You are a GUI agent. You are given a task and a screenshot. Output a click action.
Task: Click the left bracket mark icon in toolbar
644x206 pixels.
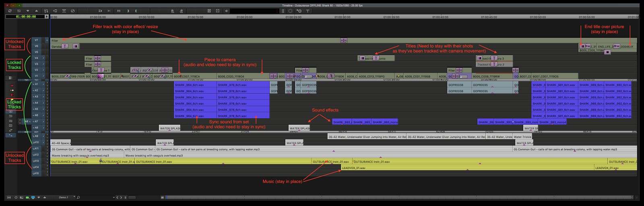(x=136, y=11)
